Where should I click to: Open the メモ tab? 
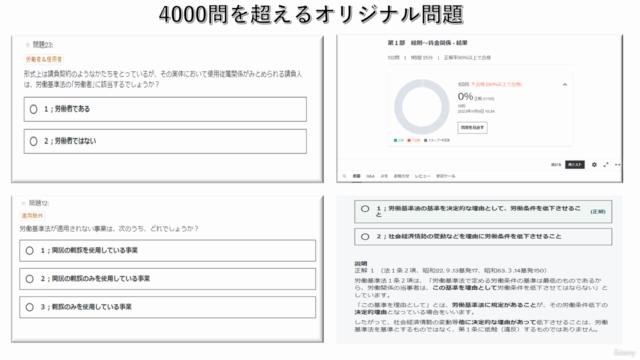384,176
